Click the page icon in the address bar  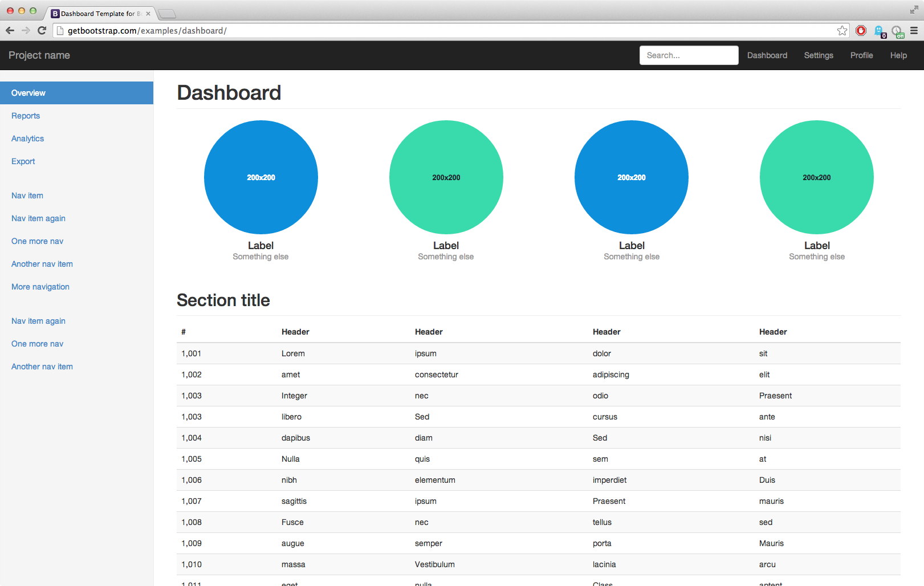(x=59, y=30)
